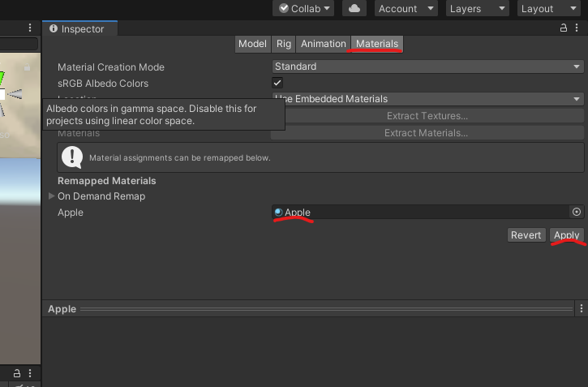The image size is (588, 387).
Task: Open the bottom-left panel three-dot menu
Action: [x=30, y=373]
